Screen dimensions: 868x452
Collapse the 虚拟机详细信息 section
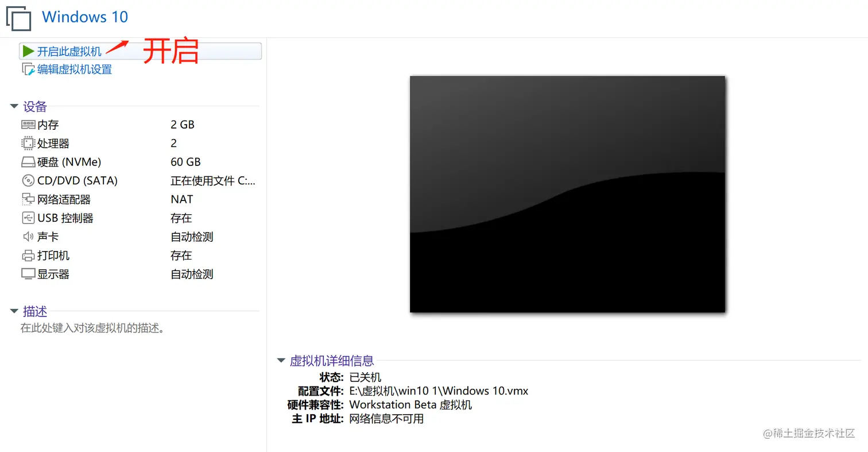280,361
